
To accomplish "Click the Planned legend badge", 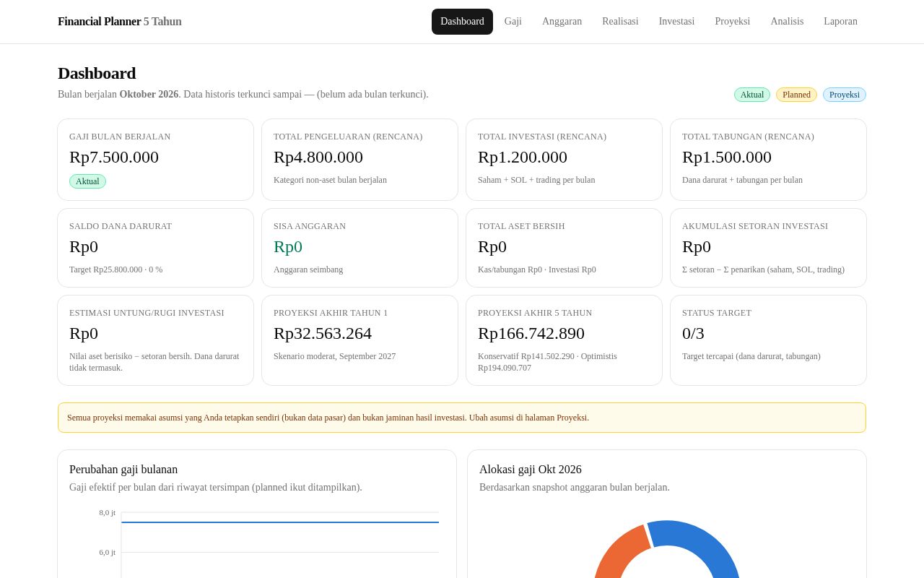I will (x=796, y=95).
